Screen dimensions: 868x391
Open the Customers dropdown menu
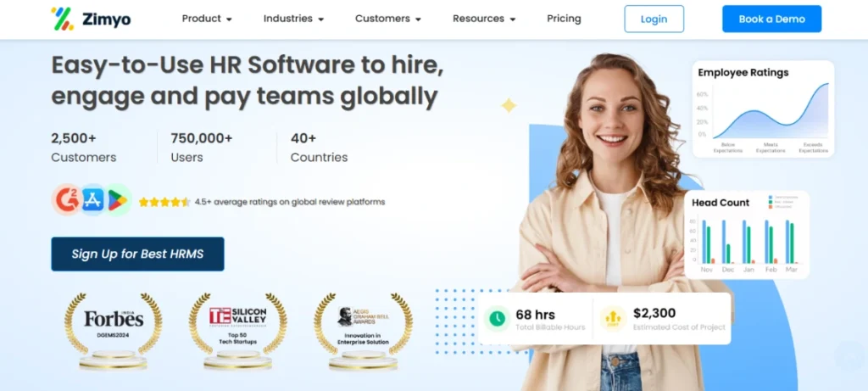[388, 19]
